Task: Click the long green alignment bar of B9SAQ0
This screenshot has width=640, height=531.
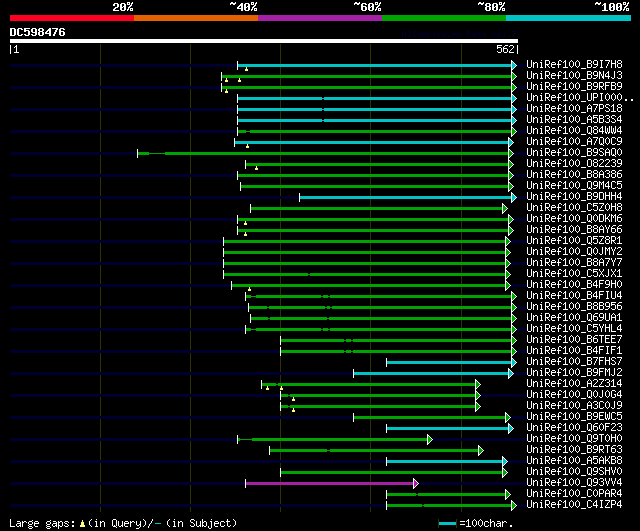Action: pyautogui.click(x=325, y=153)
